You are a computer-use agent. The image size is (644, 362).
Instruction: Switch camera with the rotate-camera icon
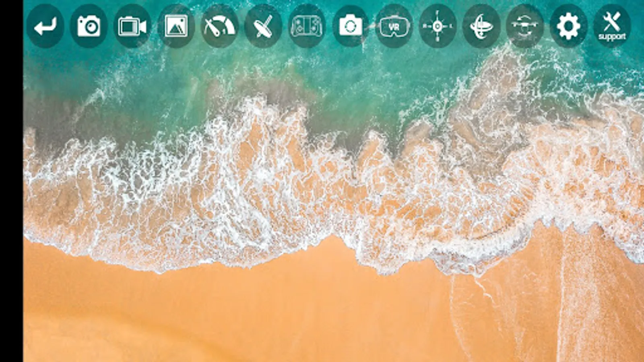[x=351, y=26]
